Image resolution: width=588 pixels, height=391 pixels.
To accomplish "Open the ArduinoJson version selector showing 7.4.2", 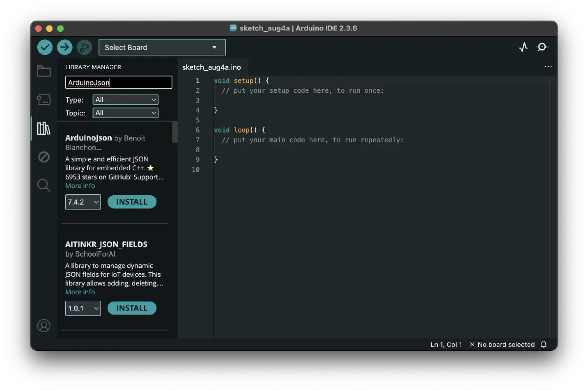I will (x=83, y=202).
